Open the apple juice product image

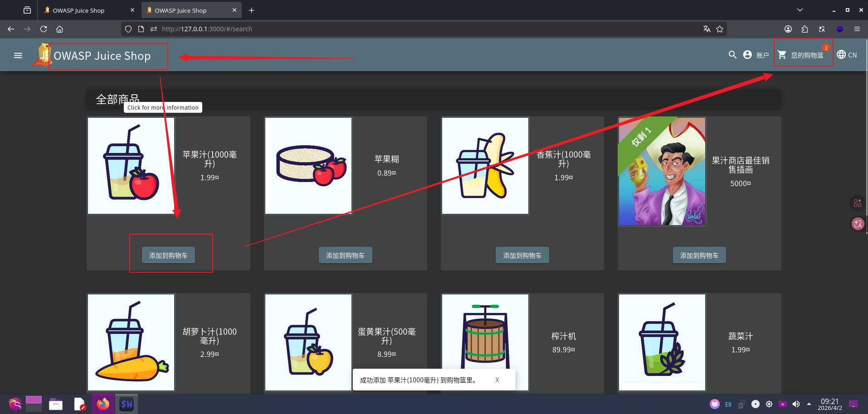coord(131,166)
